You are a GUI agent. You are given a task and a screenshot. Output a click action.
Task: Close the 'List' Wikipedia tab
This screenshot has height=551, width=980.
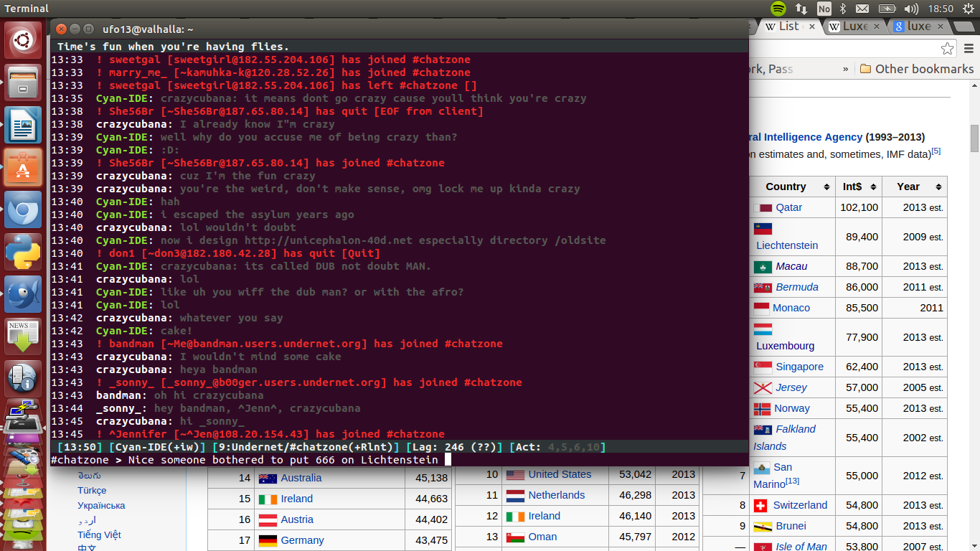pos(812,27)
